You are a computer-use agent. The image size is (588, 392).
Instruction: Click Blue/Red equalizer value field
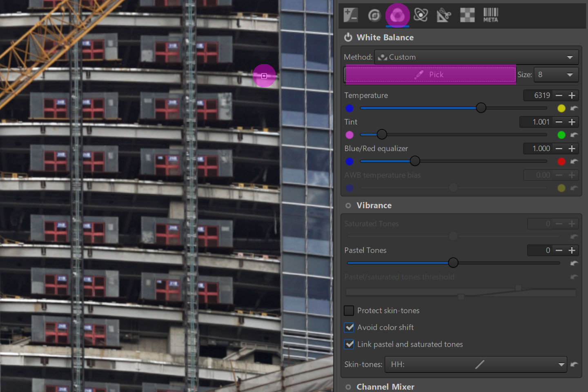[x=538, y=148]
